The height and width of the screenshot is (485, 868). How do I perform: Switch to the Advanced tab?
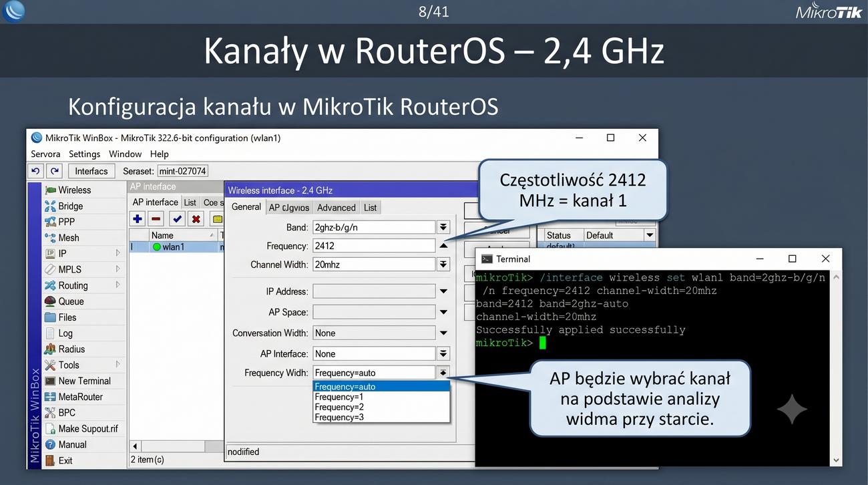[337, 208]
